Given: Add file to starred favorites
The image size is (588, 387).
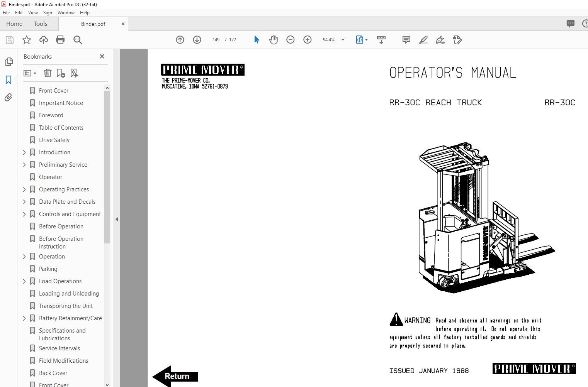Looking at the screenshot, I should coord(27,40).
